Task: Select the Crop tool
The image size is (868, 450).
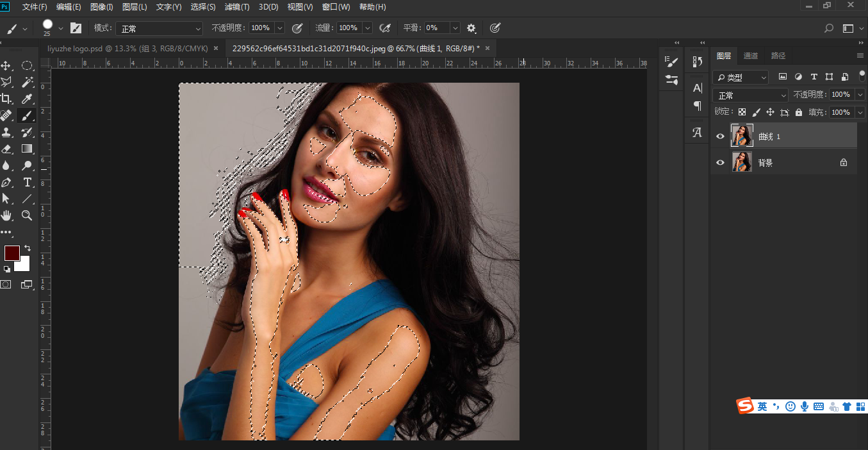Action: point(6,99)
